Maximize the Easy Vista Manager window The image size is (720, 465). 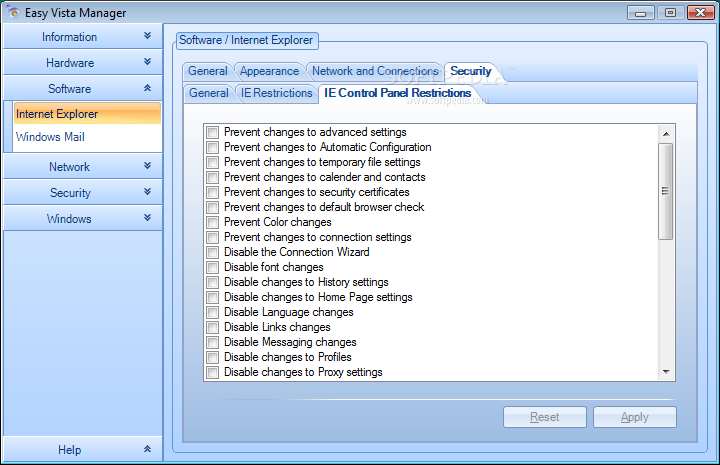click(x=670, y=13)
